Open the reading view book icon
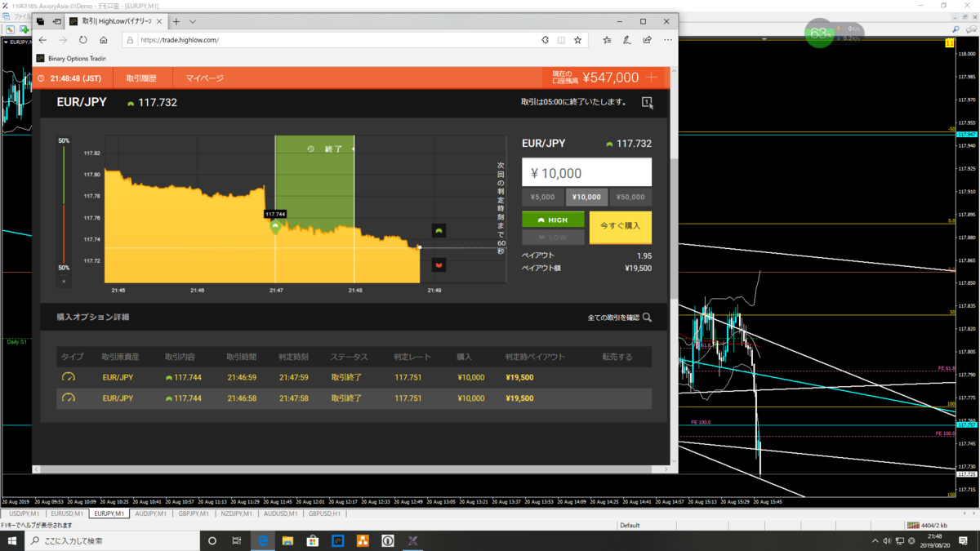 coord(561,40)
